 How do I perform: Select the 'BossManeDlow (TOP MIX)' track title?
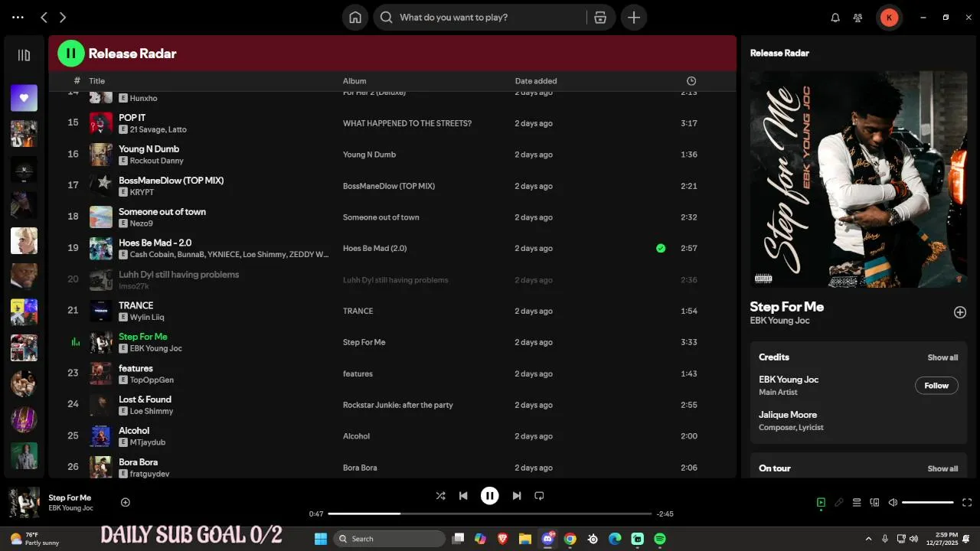tap(171, 181)
